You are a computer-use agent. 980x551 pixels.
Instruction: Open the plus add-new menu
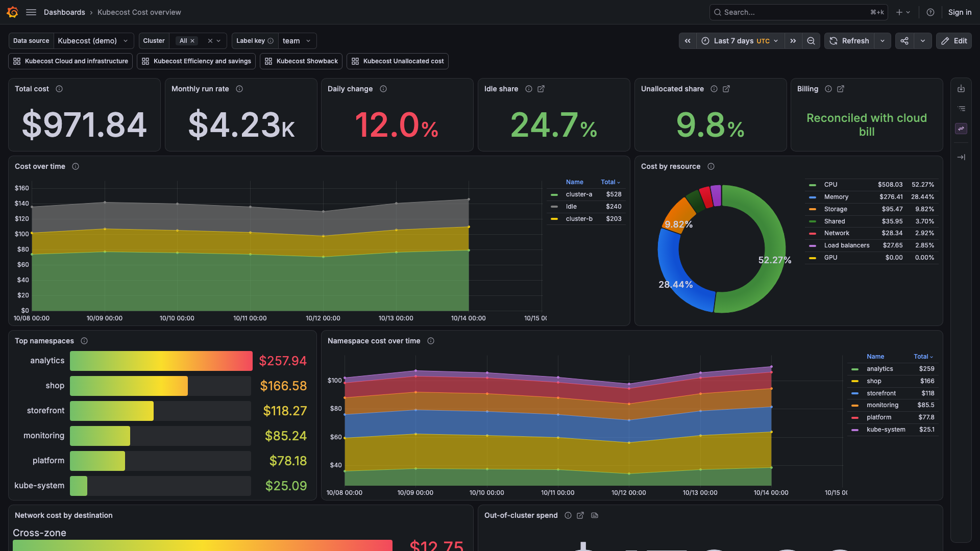click(903, 12)
